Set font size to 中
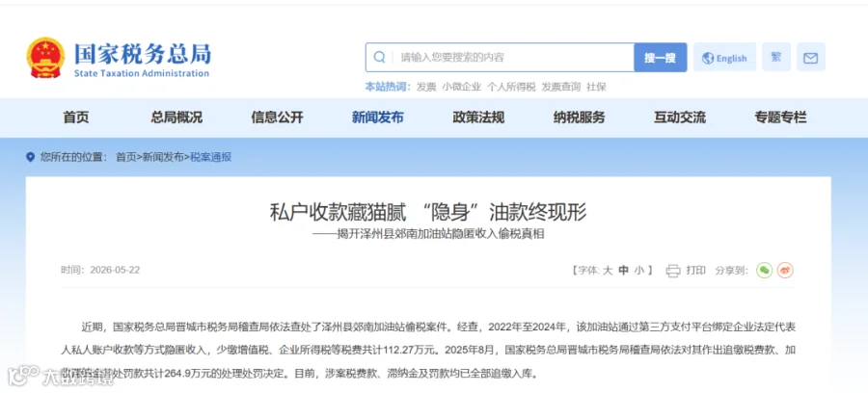Viewport: 868px width, 393px height. coord(623,271)
